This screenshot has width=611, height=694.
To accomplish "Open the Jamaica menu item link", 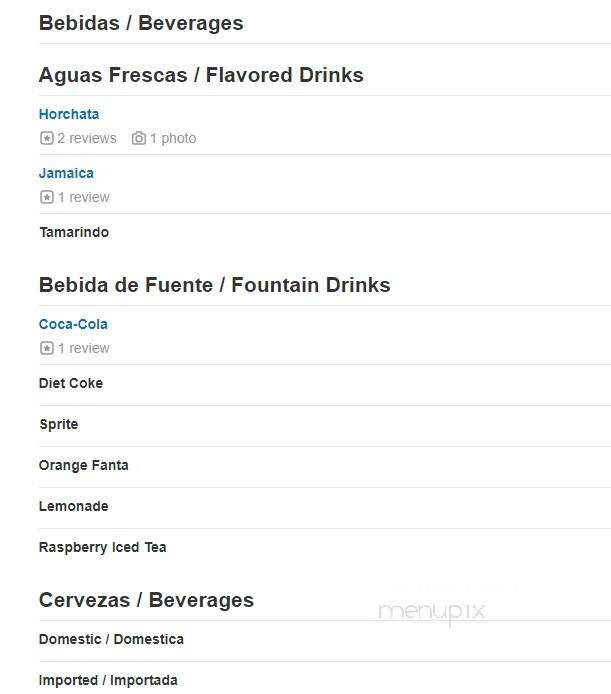I will (x=66, y=173).
